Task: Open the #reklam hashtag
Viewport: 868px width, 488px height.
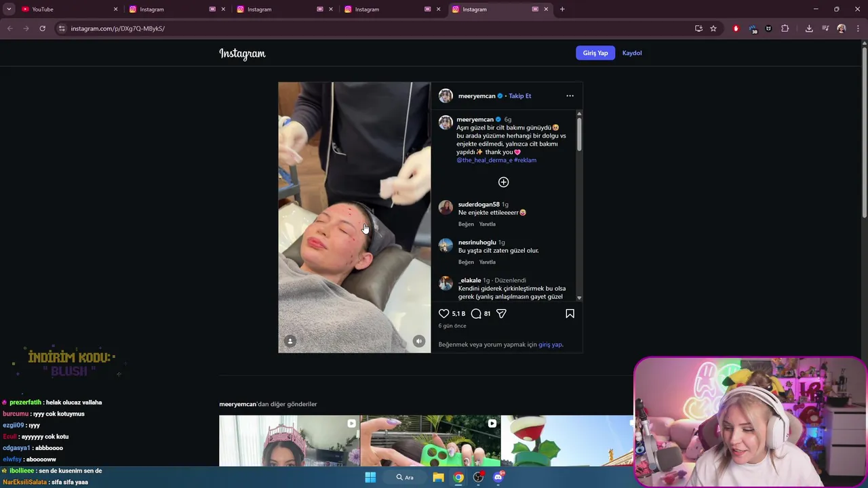Action: click(x=525, y=161)
